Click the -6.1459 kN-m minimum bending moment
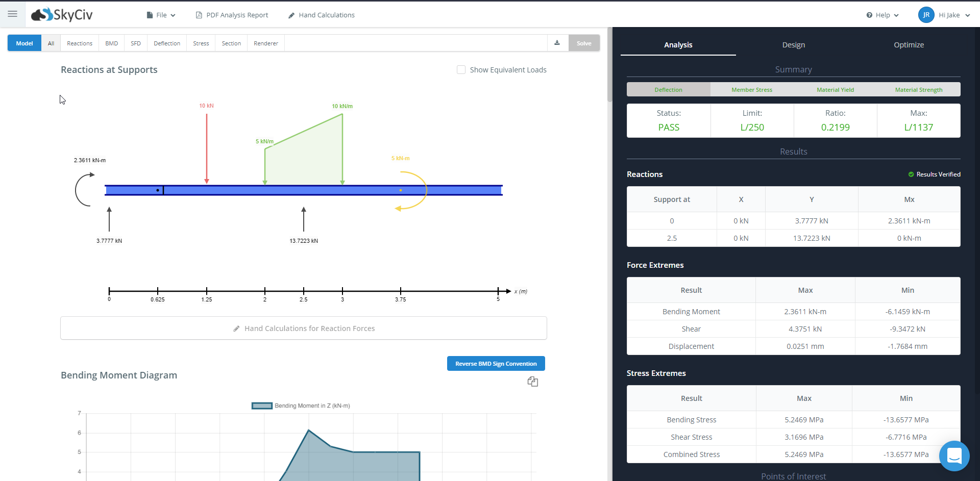 click(x=908, y=312)
